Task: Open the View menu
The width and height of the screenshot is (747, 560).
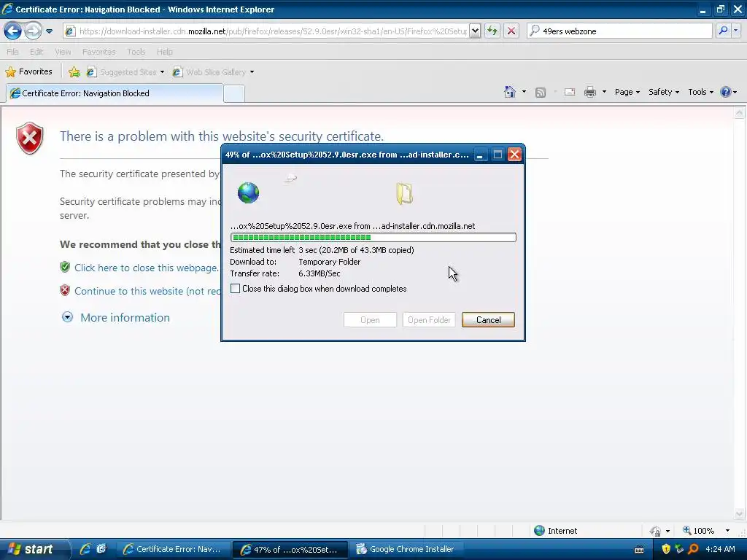Action: pos(63,52)
